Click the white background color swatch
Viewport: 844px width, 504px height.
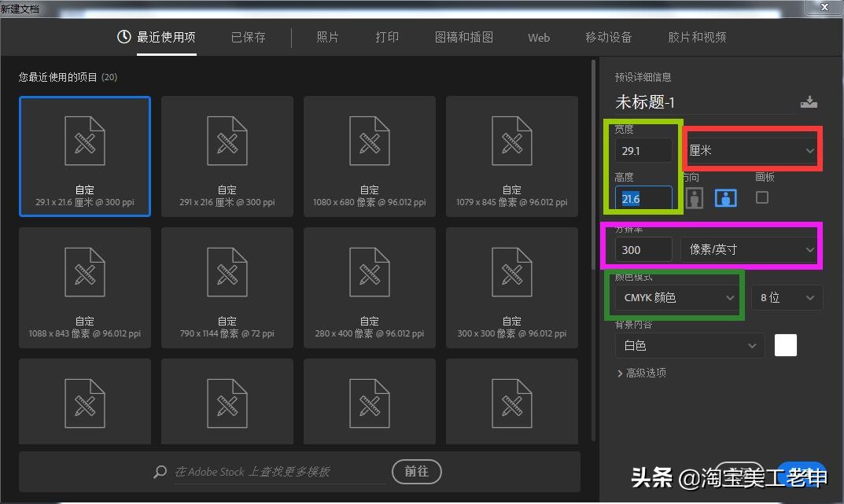pyautogui.click(x=785, y=344)
